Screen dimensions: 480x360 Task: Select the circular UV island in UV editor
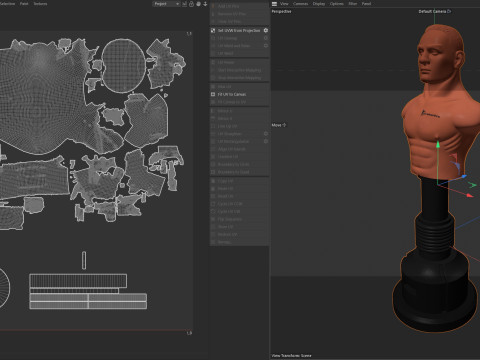point(123,66)
